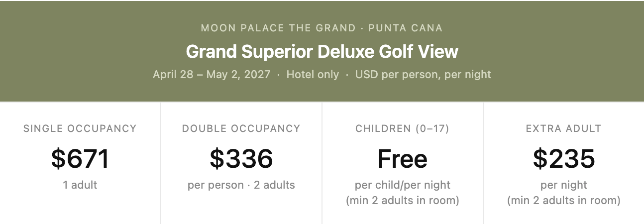Select the $235 extra adult price
Image resolution: width=644 pixels, height=224 pixels.
pyautogui.click(x=564, y=159)
